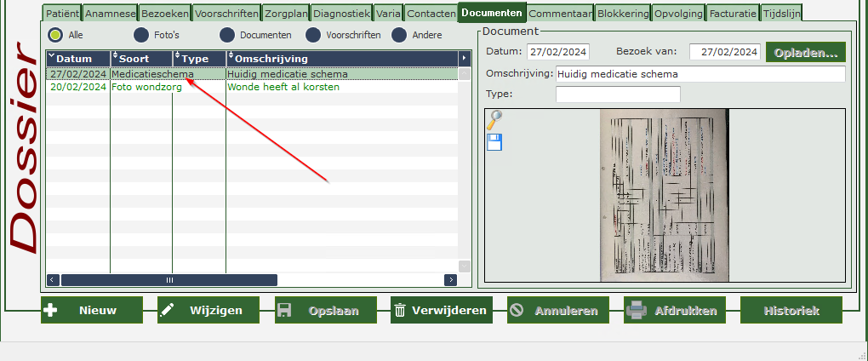This screenshot has height=361, width=868.
Task: Click the magnifier icon above document preview
Action: tap(494, 120)
